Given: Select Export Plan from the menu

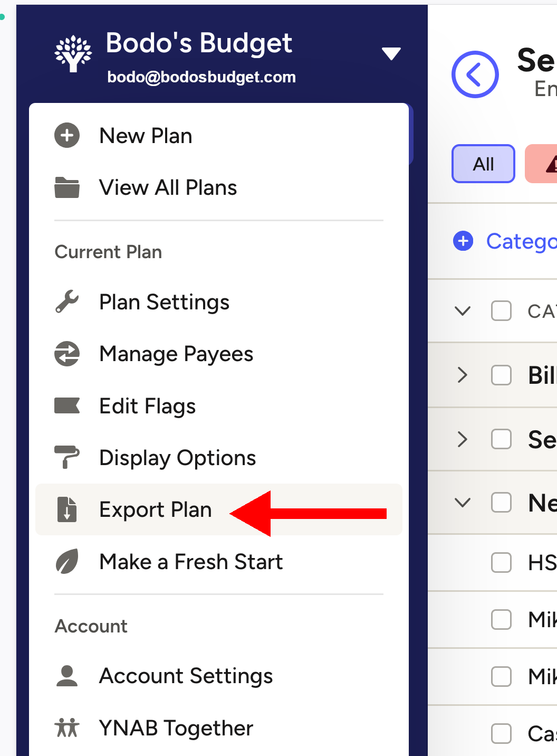Looking at the screenshot, I should 156,510.
